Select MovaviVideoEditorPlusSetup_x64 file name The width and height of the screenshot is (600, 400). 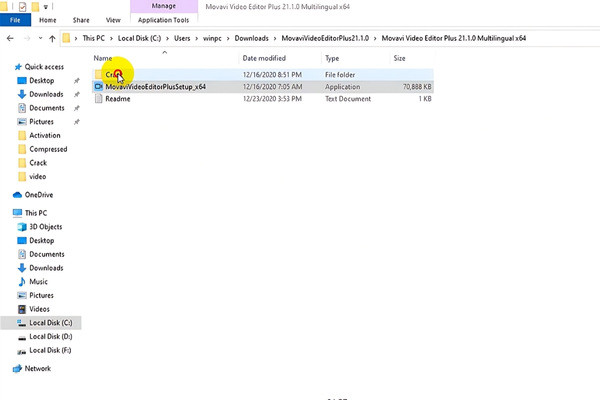[155, 87]
